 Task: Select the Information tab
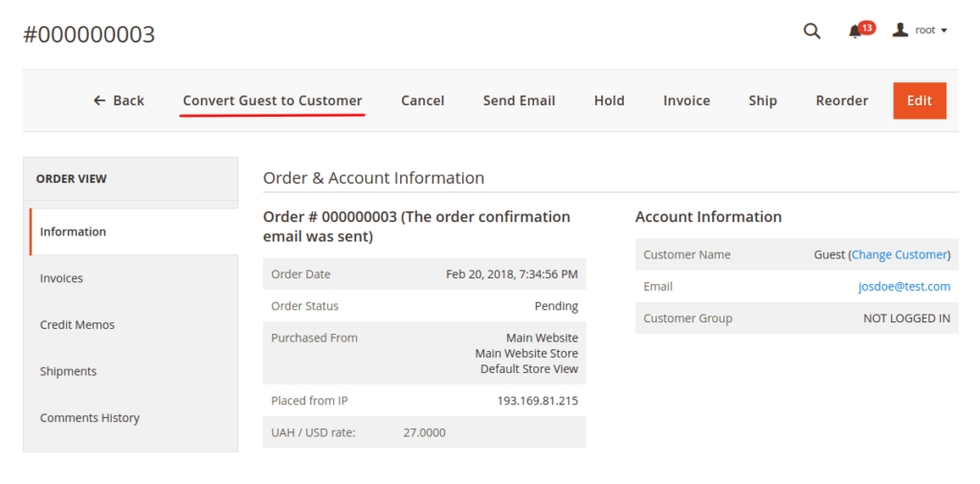pos(73,231)
